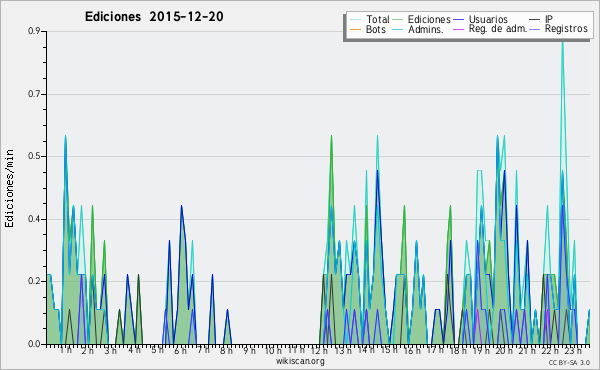This screenshot has height=370, width=600.
Task: Click the green line swatch beside Ediciones
Action: (398, 20)
